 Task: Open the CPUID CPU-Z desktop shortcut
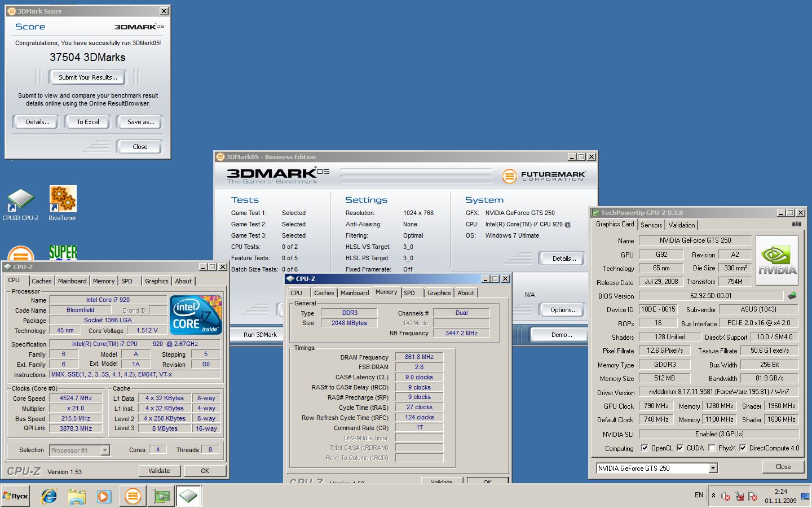pyautogui.click(x=20, y=203)
